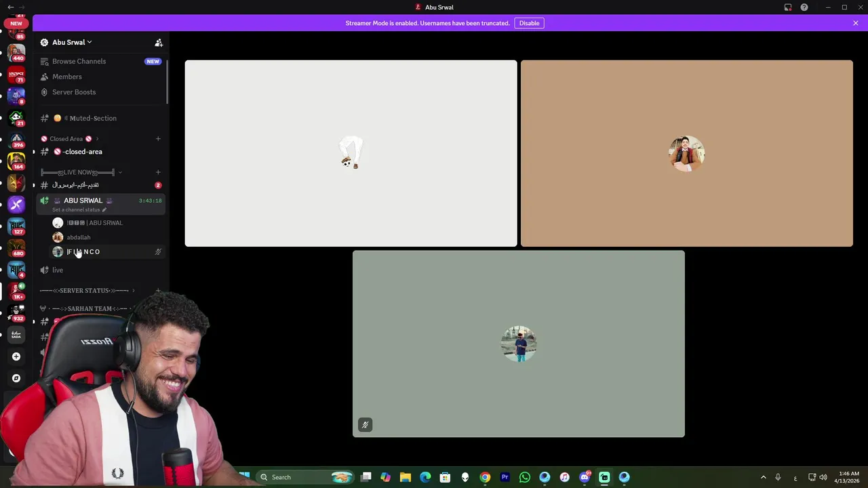Open the SADA server icon
The height and width of the screenshot is (488, 868).
point(16,335)
